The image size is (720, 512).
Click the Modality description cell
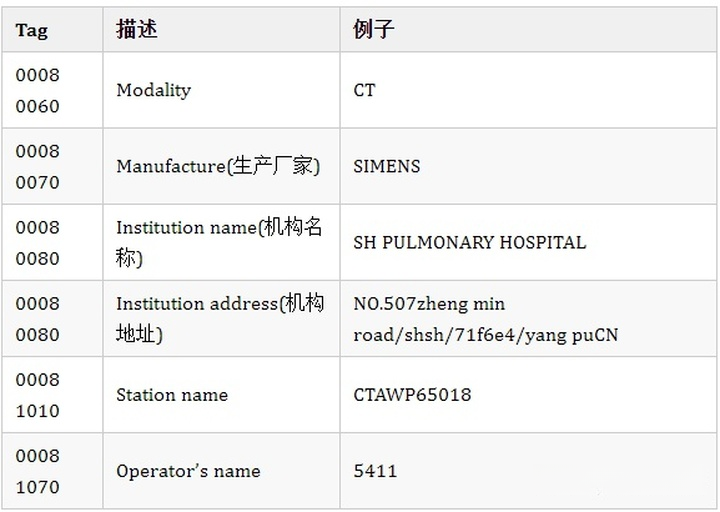click(153, 90)
